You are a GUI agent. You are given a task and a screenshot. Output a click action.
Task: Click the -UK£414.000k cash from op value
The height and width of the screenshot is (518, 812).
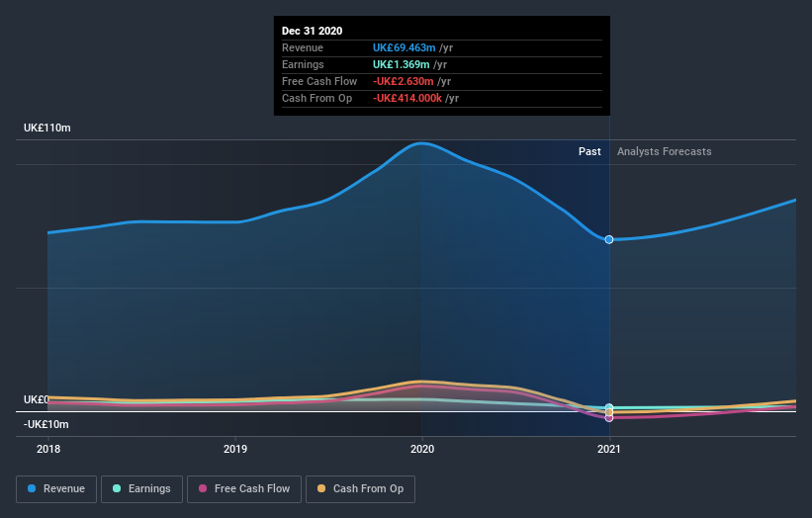coord(407,98)
